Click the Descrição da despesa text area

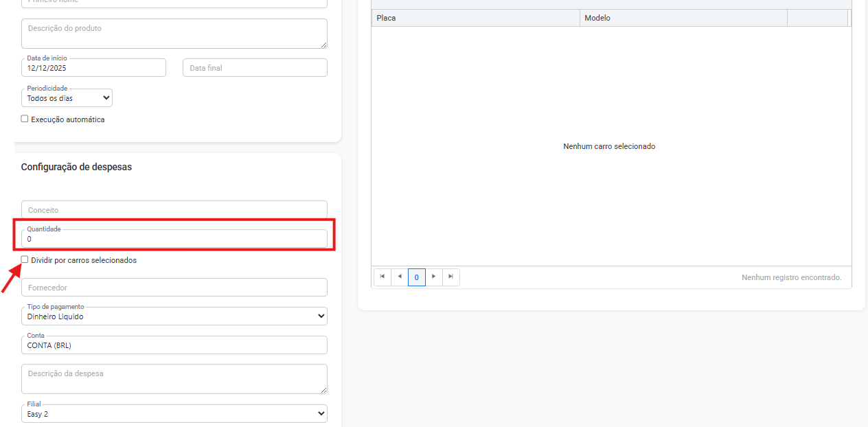coord(174,379)
